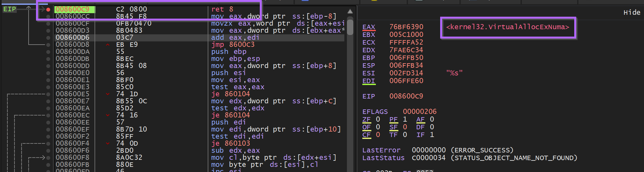Click opcode bytes "0FB70470"
The width and height of the screenshot is (644, 172).
point(134,23)
